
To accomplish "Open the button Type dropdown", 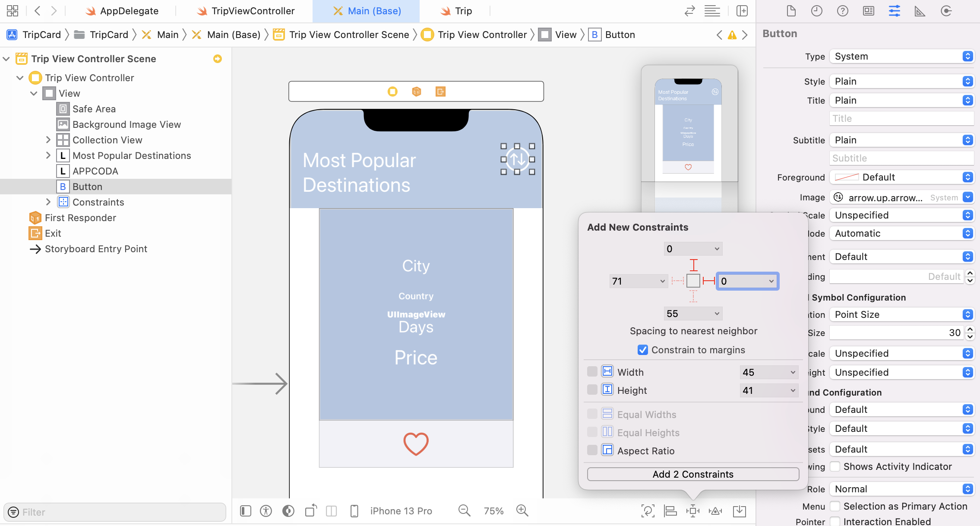I will [x=902, y=57].
